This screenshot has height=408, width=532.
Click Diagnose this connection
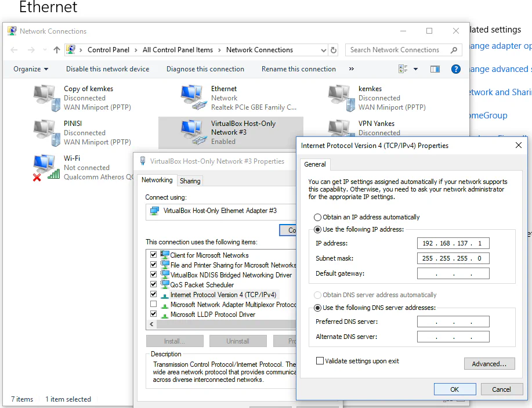pyautogui.click(x=205, y=69)
